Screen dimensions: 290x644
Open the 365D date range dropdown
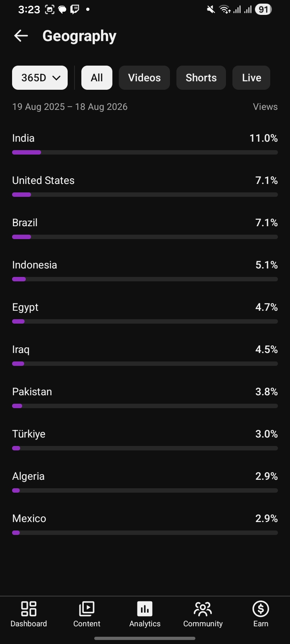[x=40, y=78]
